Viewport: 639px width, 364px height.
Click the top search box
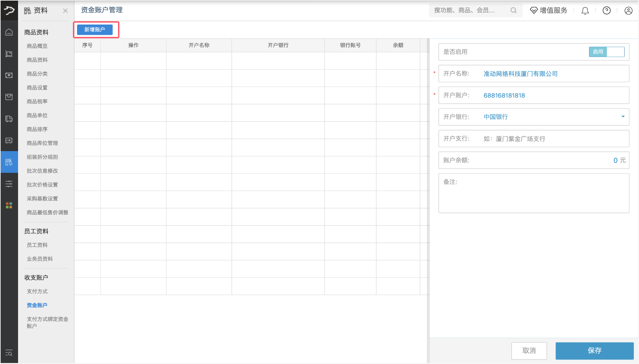(x=471, y=10)
